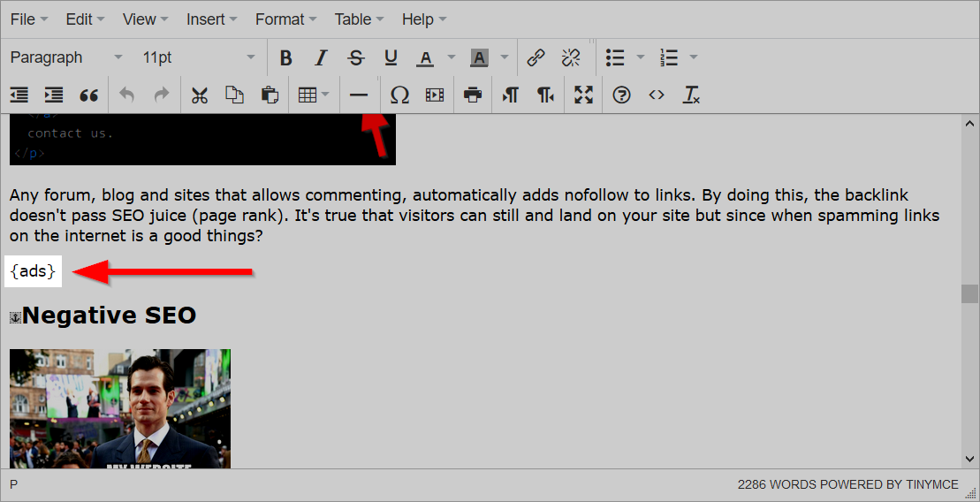Open the Insert menu
The width and height of the screenshot is (980, 502).
211,19
